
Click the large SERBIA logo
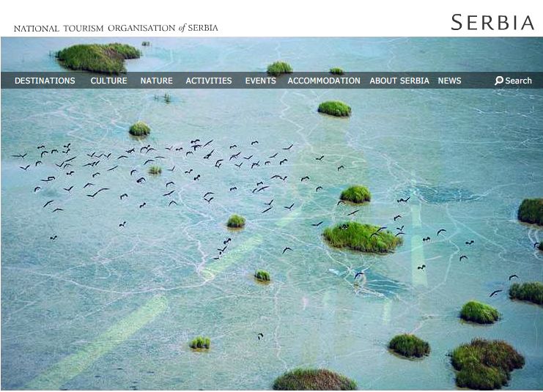coord(492,22)
